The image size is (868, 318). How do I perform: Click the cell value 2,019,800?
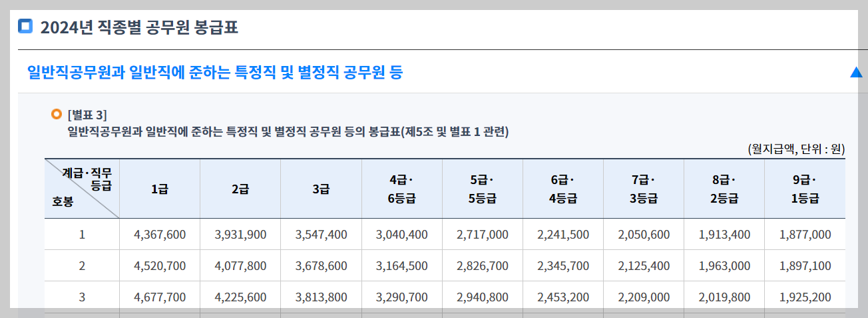(724, 297)
